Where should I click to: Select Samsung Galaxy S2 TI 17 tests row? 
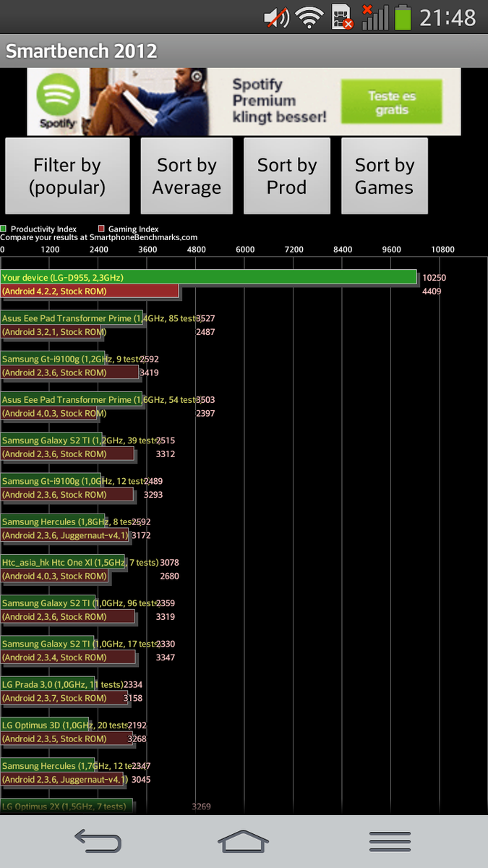click(x=88, y=650)
